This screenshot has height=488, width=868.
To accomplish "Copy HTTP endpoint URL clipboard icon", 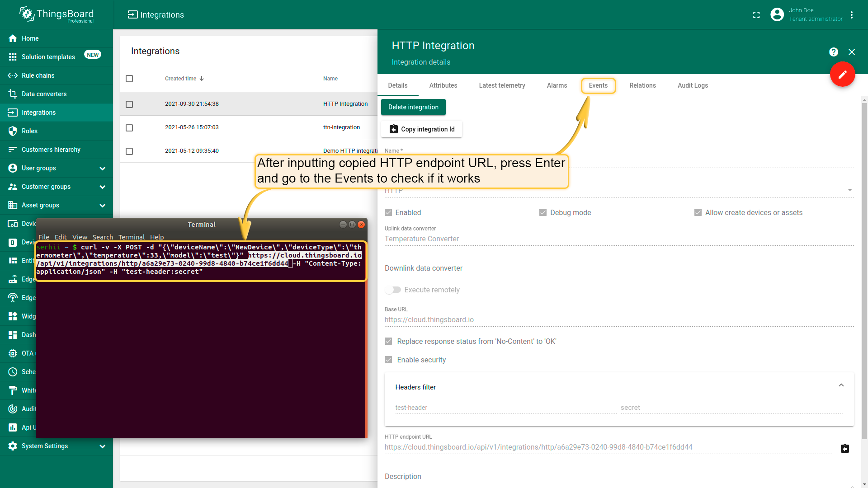I will 844,448.
